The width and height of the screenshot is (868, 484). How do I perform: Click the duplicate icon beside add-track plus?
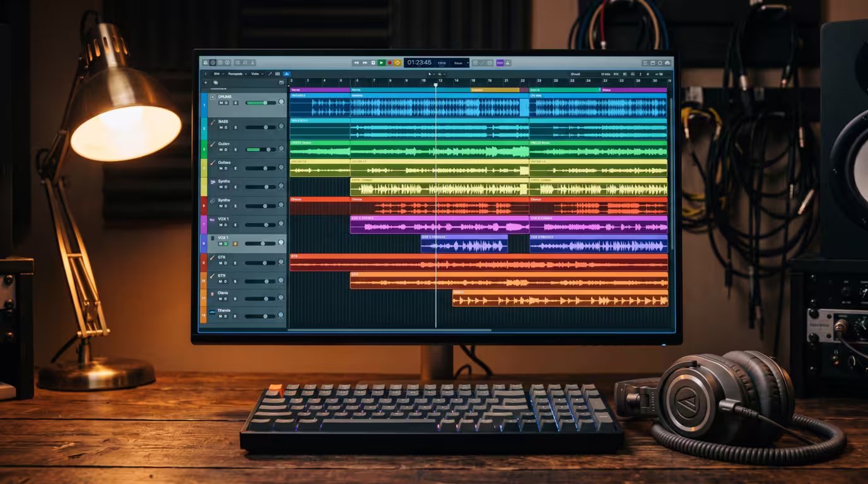(216, 83)
